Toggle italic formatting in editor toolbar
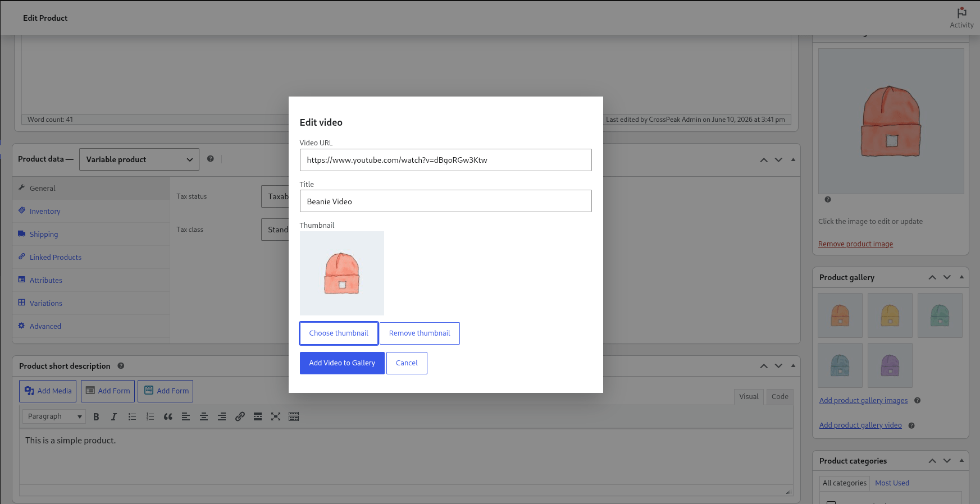The image size is (980, 504). point(114,416)
